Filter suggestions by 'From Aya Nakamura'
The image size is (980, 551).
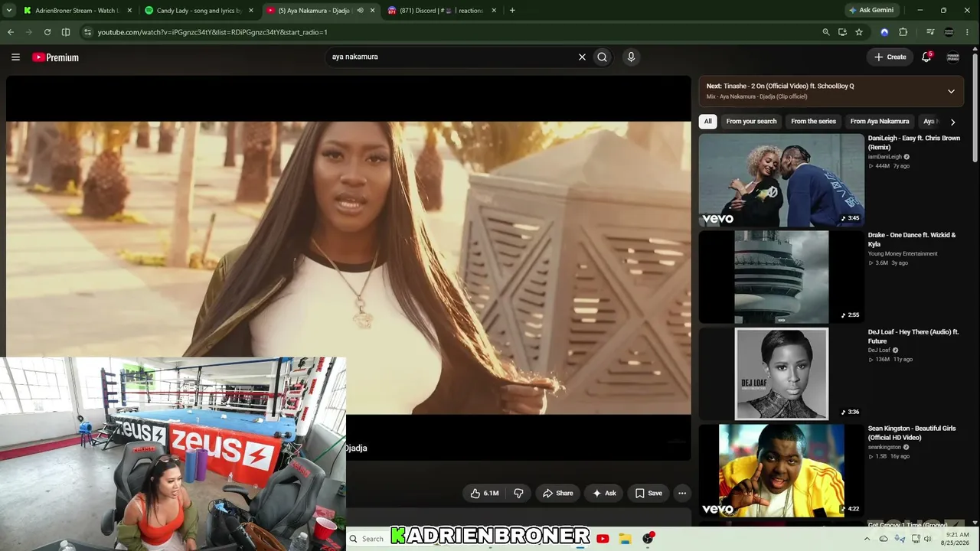click(x=880, y=122)
